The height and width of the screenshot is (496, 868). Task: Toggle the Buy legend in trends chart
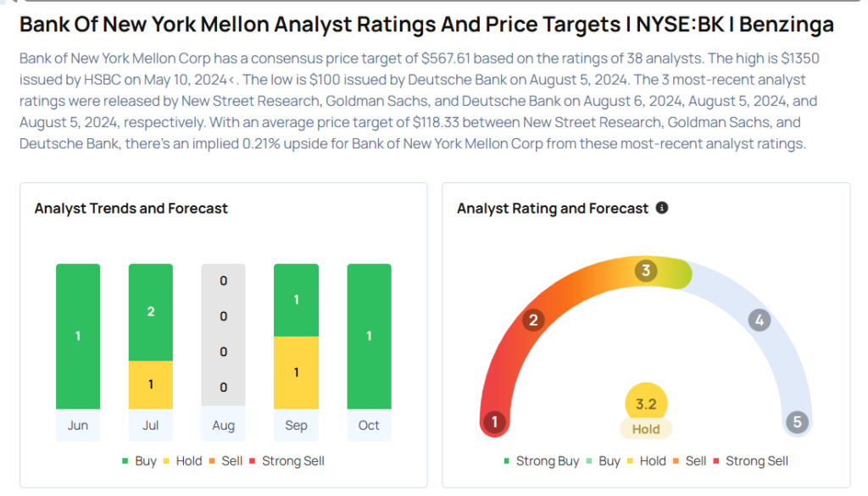[x=139, y=461]
